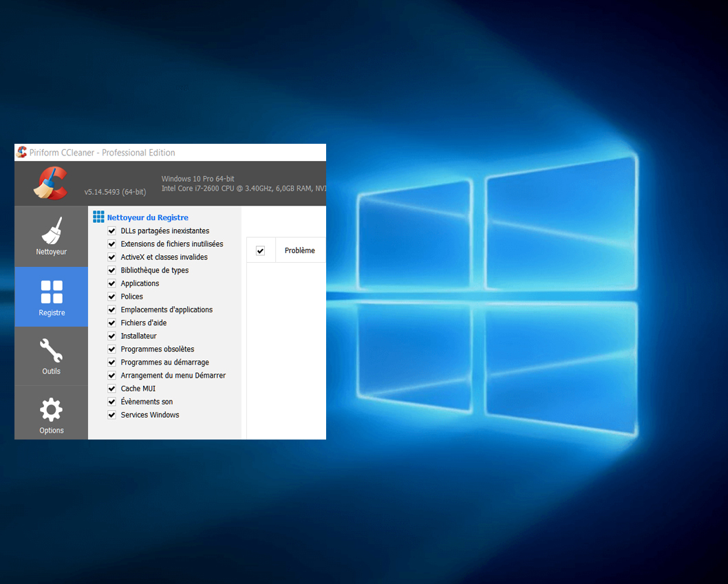This screenshot has height=584, width=728.
Task: Click the Intel Core i7-2600 CPU line
Action: (244, 188)
